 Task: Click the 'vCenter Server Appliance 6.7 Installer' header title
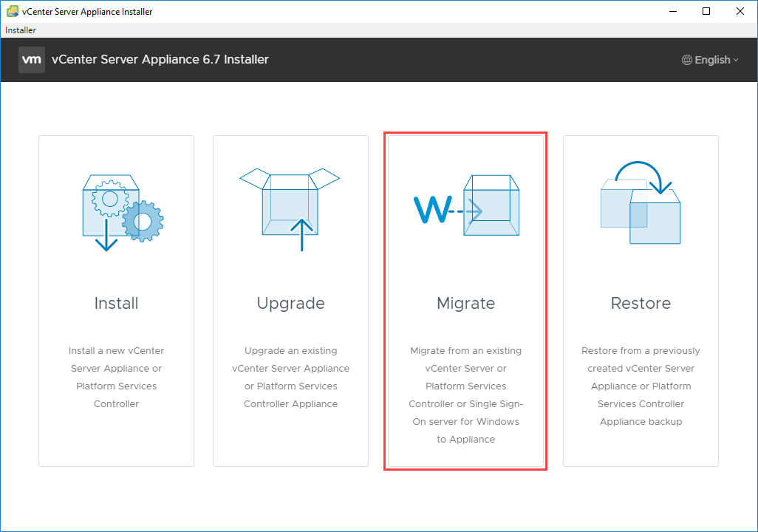pos(160,60)
